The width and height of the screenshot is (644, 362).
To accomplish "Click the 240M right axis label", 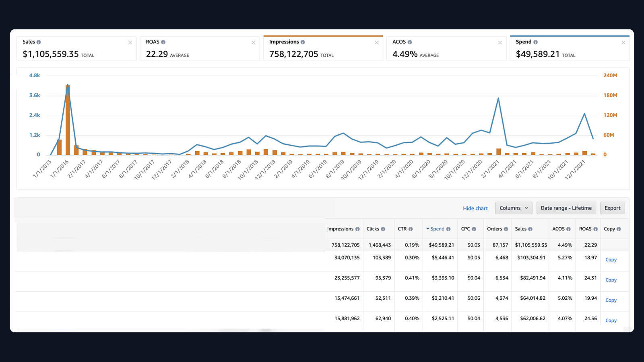I will (x=610, y=76).
